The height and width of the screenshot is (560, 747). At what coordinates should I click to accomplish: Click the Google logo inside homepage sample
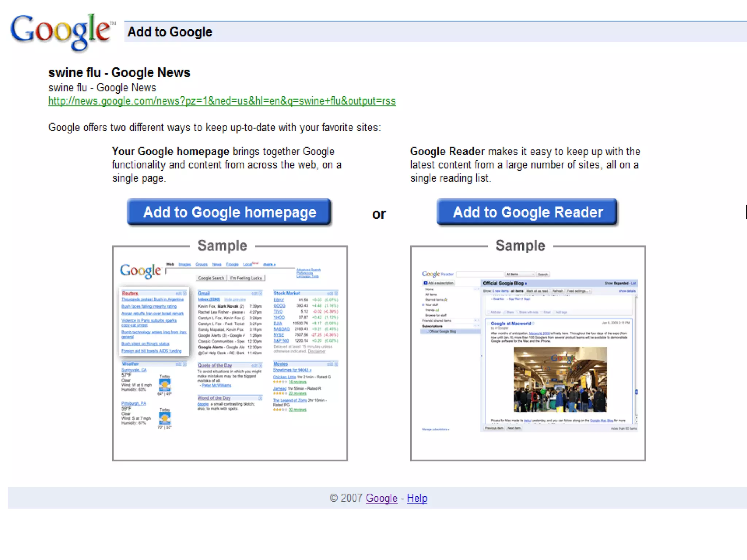tap(140, 271)
